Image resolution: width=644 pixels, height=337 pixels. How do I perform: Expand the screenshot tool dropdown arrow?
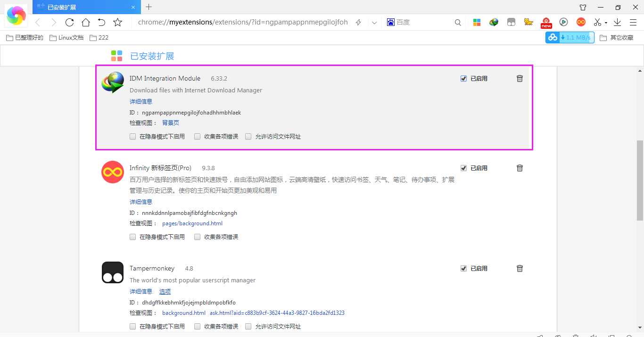[x=606, y=23]
